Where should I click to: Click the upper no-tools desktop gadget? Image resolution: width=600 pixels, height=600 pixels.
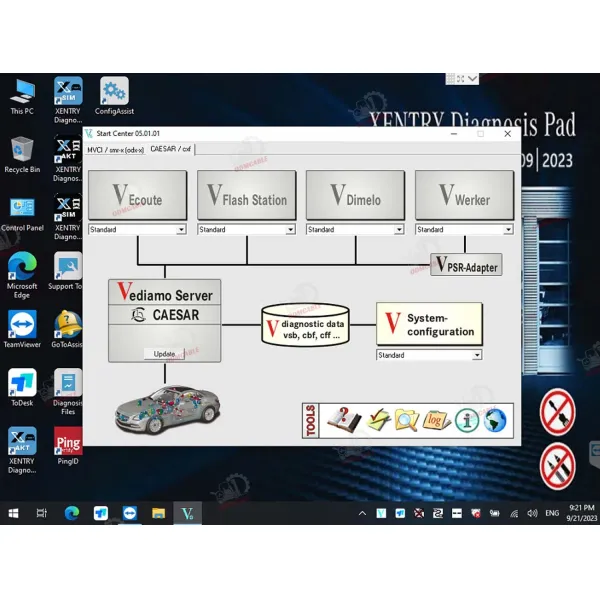pos(557,412)
